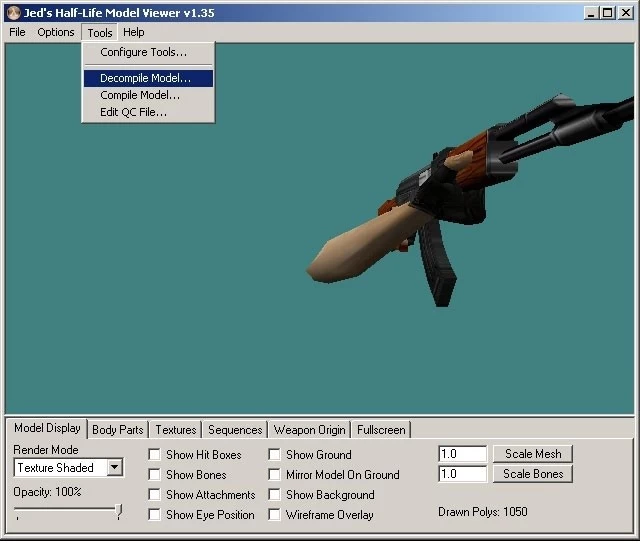Minimize the Model Viewer window
This screenshot has width=640, height=543.
point(591,13)
